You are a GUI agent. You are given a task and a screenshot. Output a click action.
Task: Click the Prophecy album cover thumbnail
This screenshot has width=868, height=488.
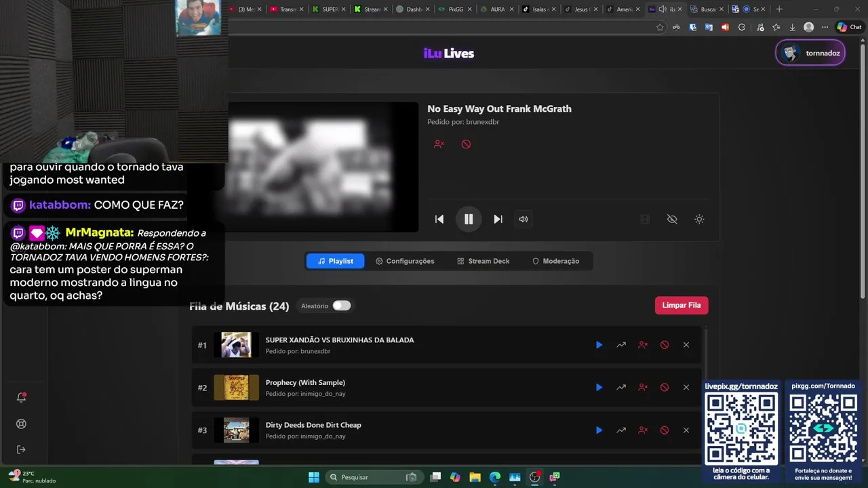click(236, 388)
